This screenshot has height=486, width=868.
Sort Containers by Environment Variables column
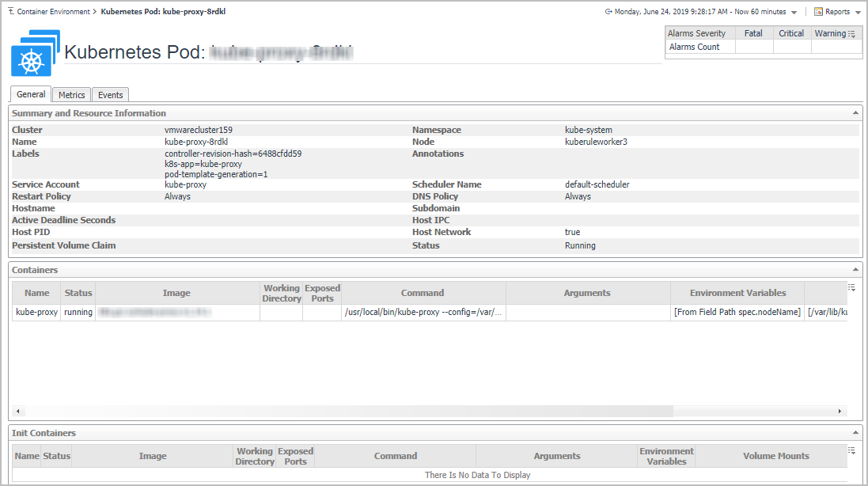click(738, 293)
